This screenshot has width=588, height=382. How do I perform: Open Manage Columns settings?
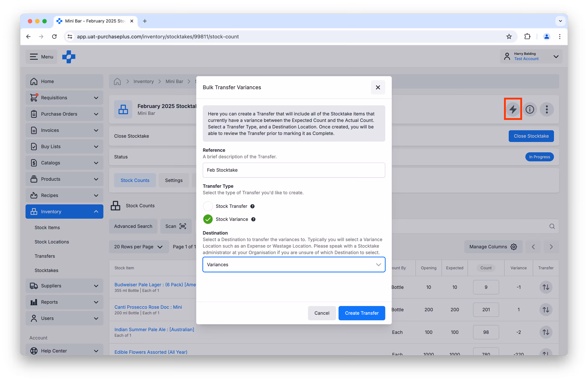click(x=493, y=247)
